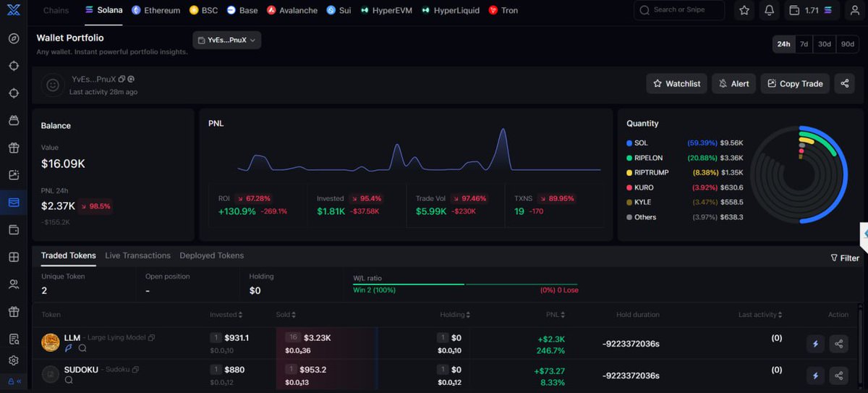Select the highlighted Wallet Portfolio sidebar icon

(x=14, y=203)
